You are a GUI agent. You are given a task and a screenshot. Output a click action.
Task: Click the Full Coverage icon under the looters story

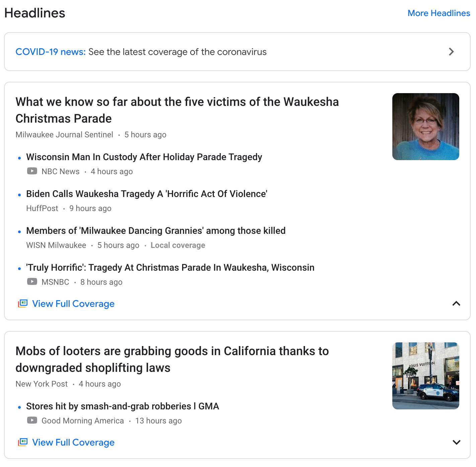pos(22,442)
